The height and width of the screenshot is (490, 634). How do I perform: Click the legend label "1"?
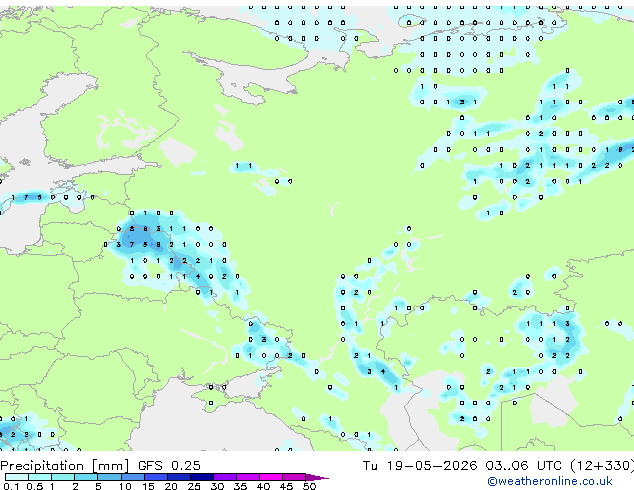coord(52,486)
